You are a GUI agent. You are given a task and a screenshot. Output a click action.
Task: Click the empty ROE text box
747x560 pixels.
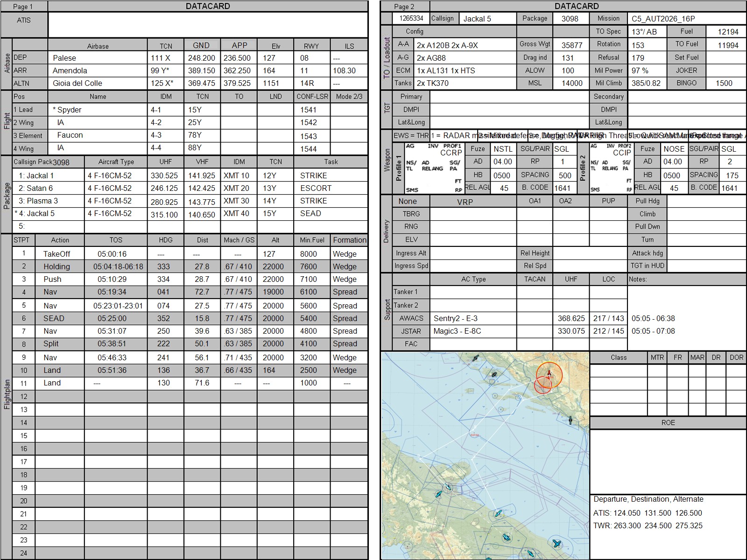[668, 462]
